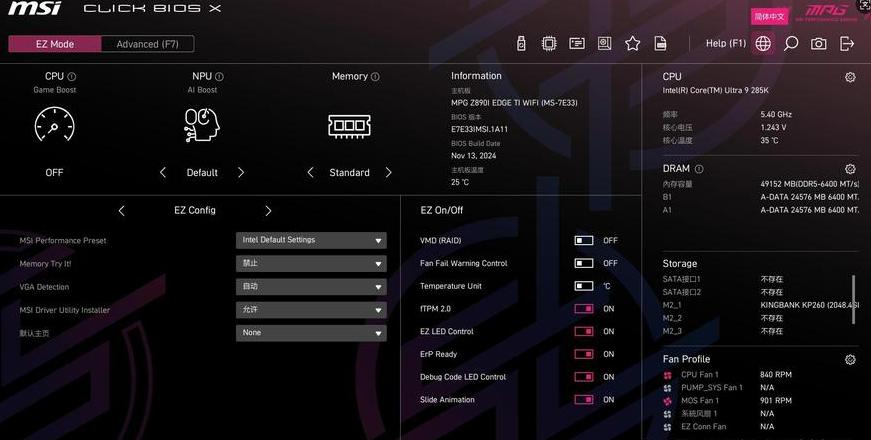Open the MSI Performance Preset dropdown
Viewport: 871px width, 440px height.
click(311, 240)
